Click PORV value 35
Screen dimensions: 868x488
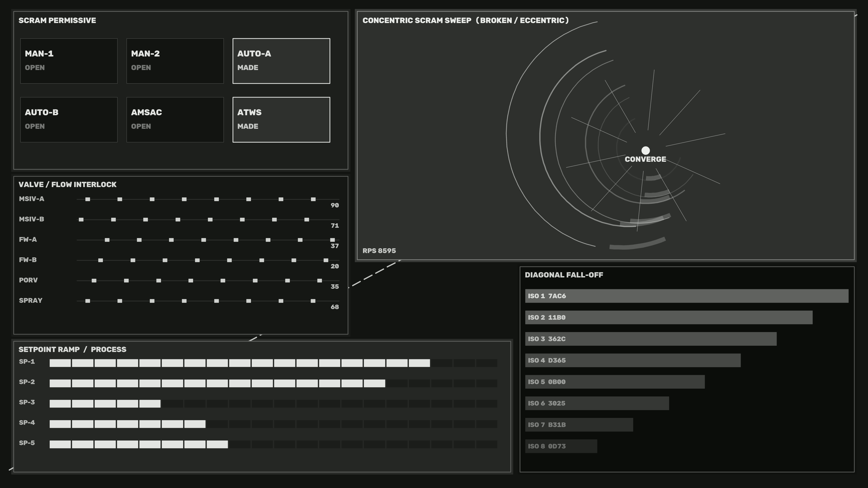[x=335, y=286]
